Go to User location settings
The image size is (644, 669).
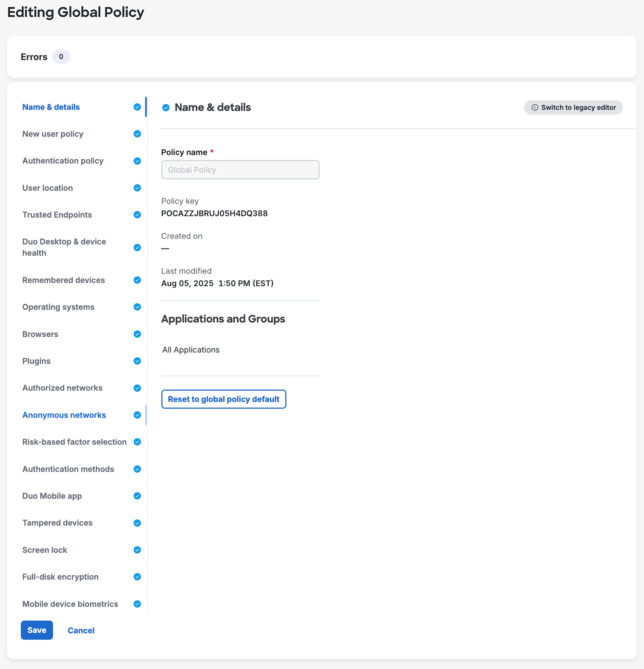click(x=47, y=188)
